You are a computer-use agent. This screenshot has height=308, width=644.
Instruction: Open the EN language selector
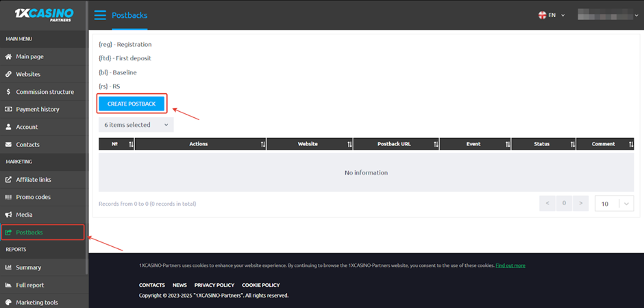coord(552,15)
